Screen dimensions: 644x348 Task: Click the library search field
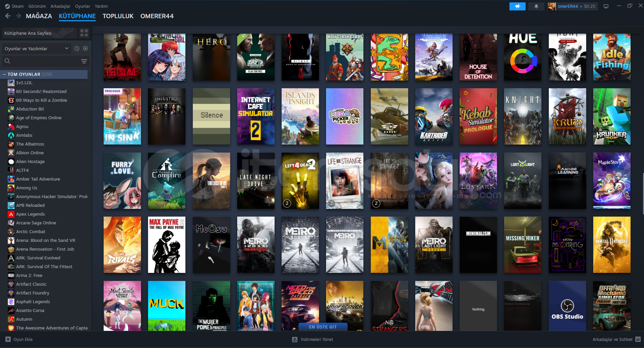[x=45, y=61]
